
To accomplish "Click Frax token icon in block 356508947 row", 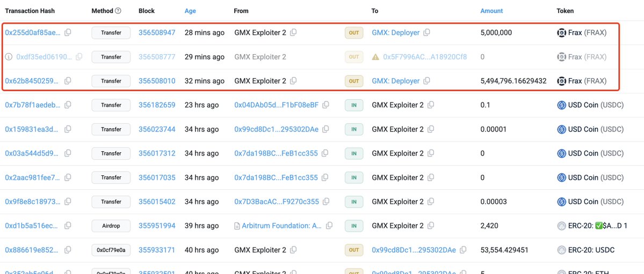I will point(561,32).
